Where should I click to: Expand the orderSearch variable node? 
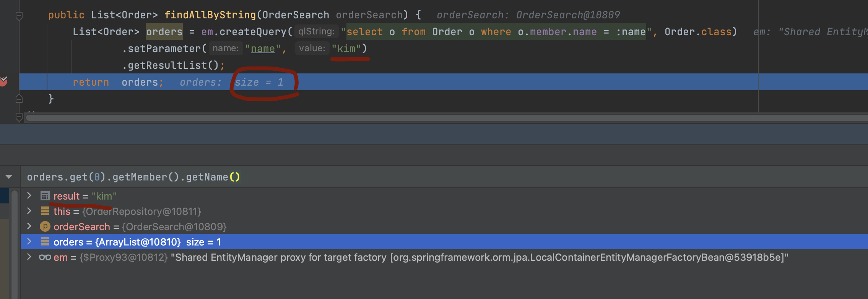pos(29,226)
